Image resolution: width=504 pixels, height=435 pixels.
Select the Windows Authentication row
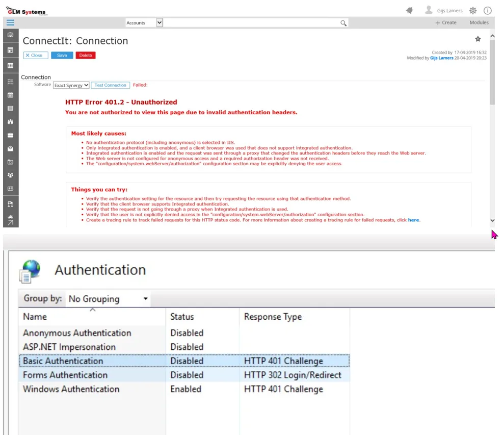pyautogui.click(x=71, y=389)
